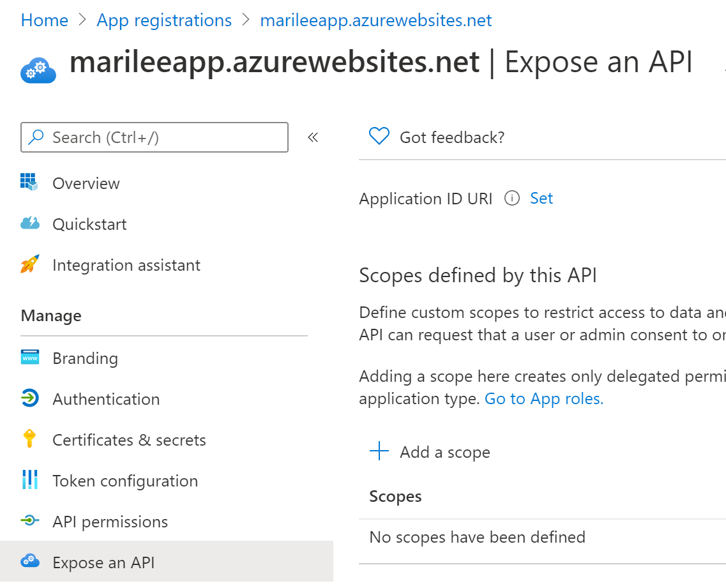Screen dimensions: 726x588
Task: Click the Integration assistant rocket icon
Action: (29, 264)
